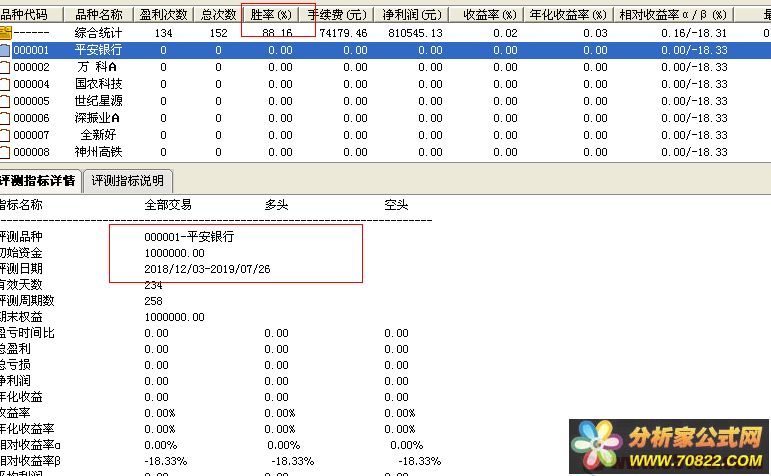This screenshot has width=771, height=476.
Task: Click stock code 000005
Action: 31,101
